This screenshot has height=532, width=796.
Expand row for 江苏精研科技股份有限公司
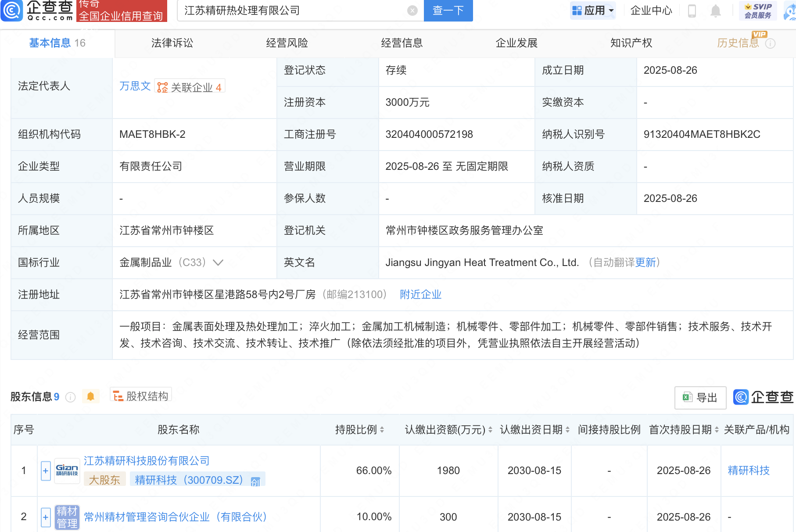(x=46, y=471)
